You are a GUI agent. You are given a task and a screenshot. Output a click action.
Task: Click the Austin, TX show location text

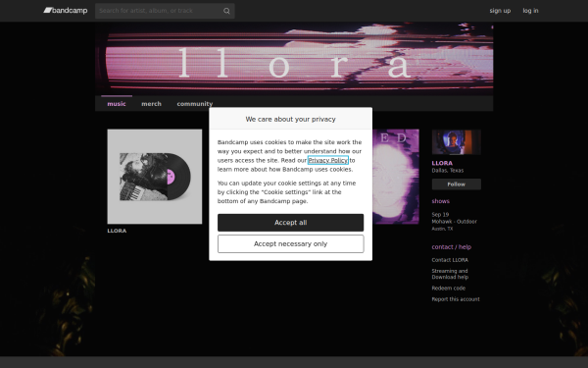(442, 229)
